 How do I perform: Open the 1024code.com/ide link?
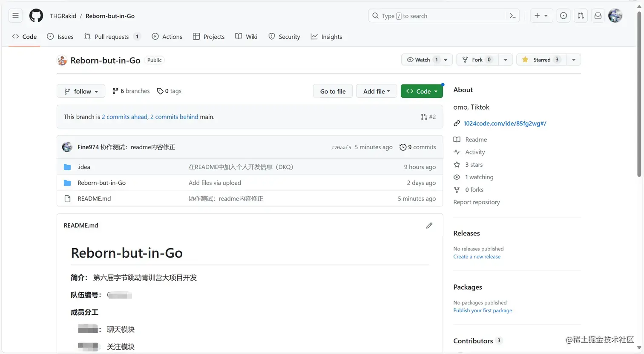(505, 123)
